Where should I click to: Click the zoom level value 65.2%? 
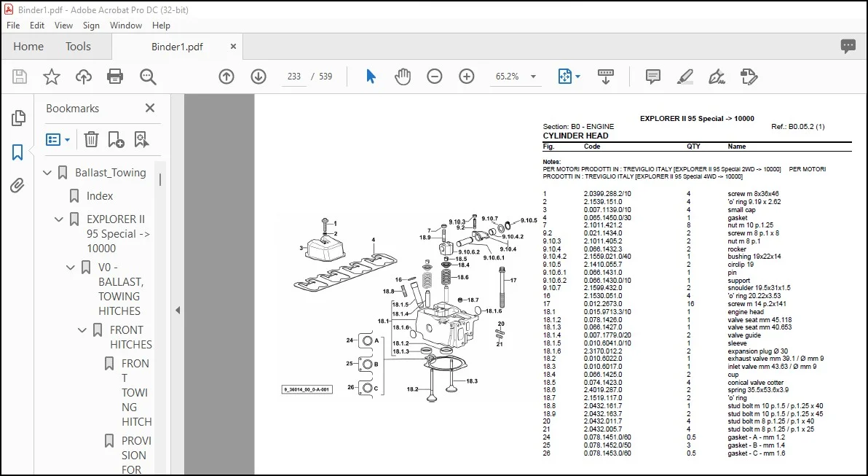pyautogui.click(x=507, y=77)
